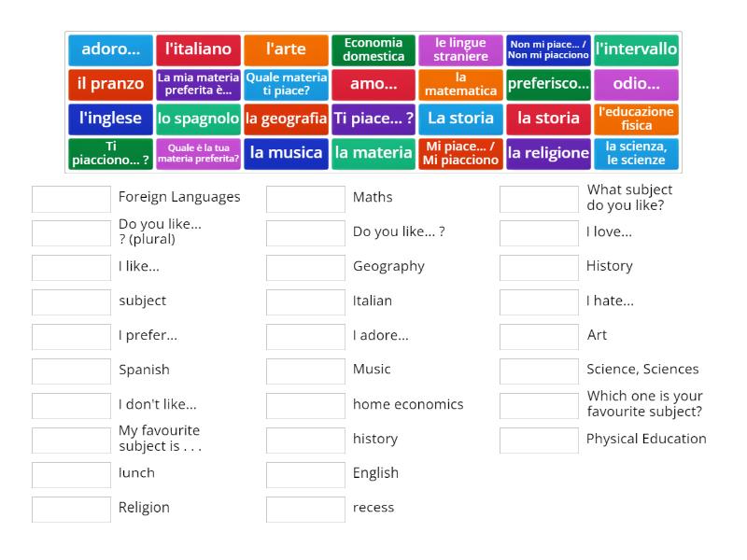Image resolution: width=747 pixels, height=560 pixels.
Task: Click the green 'adoro…' word tile
Action: pyautogui.click(x=111, y=49)
